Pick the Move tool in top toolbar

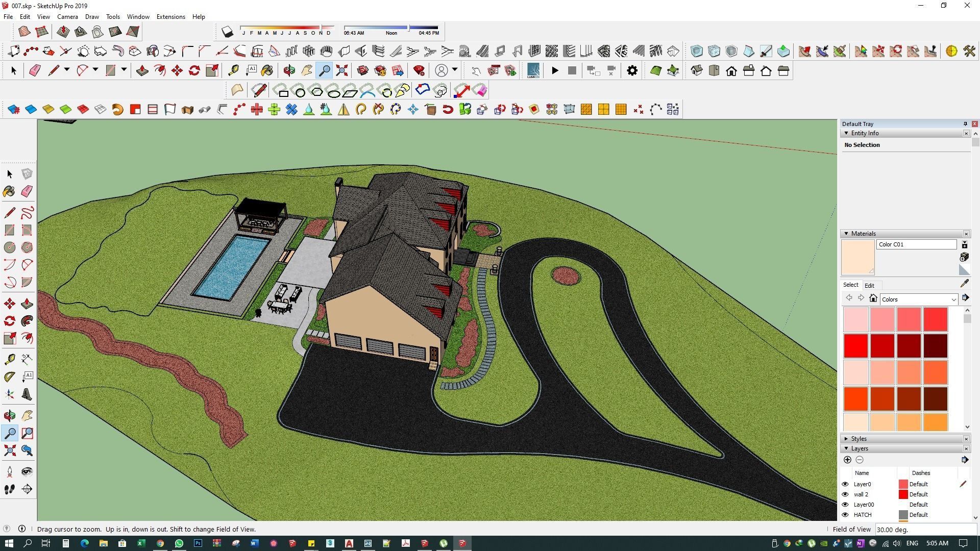pos(177,70)
